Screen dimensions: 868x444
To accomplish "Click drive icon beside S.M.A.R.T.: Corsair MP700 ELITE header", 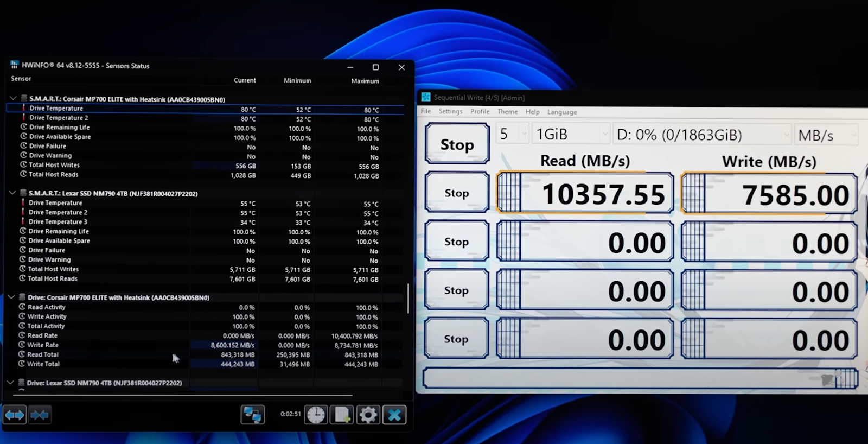I will 24,99.
